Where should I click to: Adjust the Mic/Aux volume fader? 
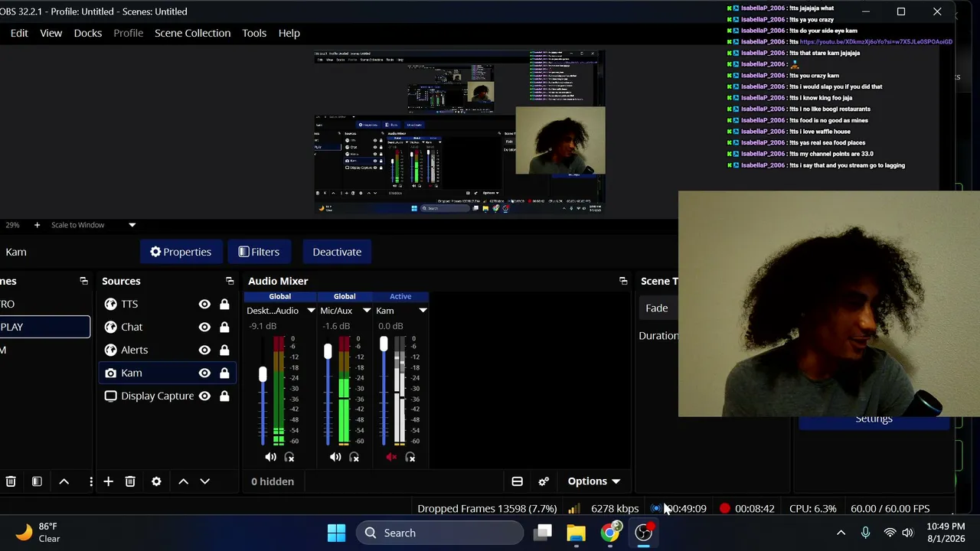point(328,351)
